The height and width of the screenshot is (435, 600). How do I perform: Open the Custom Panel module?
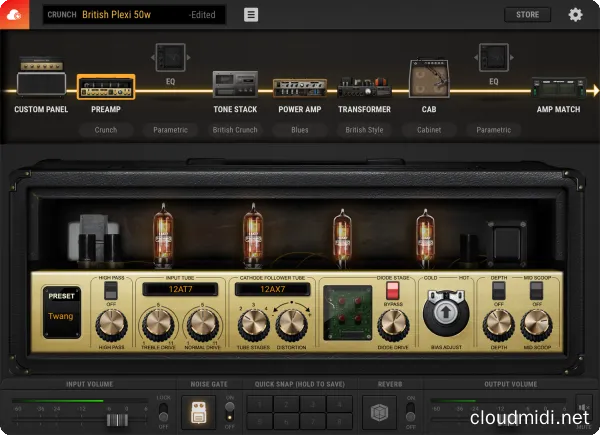(x=41, y=86)
